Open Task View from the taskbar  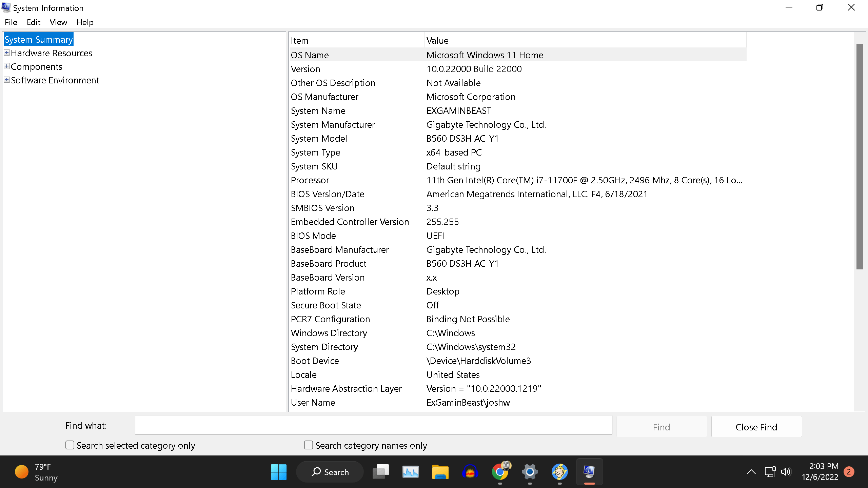pyautogui.click(x=380, y=471)
